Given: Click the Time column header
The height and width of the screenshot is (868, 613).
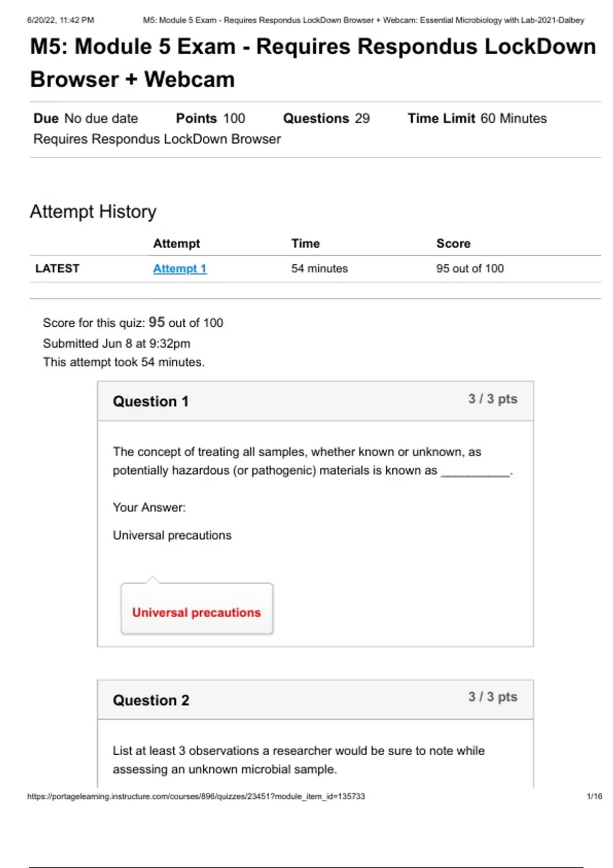Looking at the screenshot, I should (x=305, y=244).
